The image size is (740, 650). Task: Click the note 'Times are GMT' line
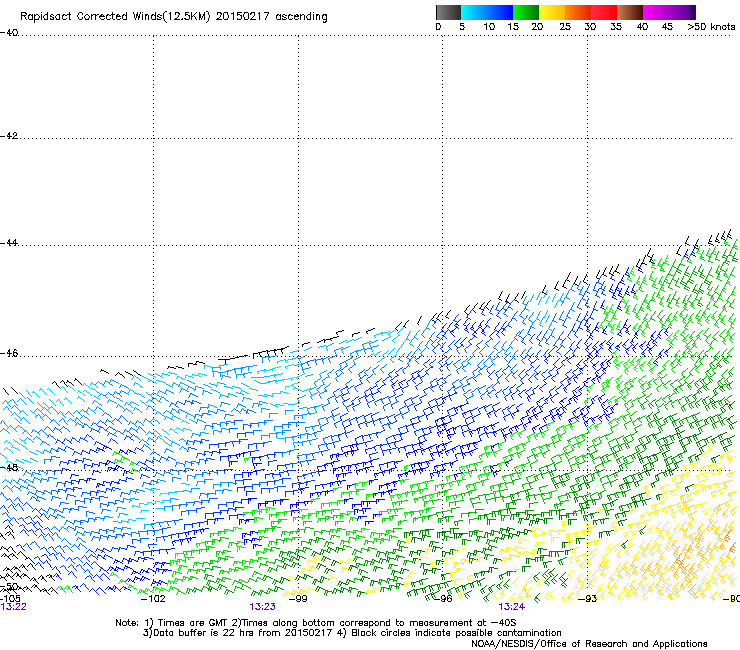pyautogui.click(x=316, y=623)
